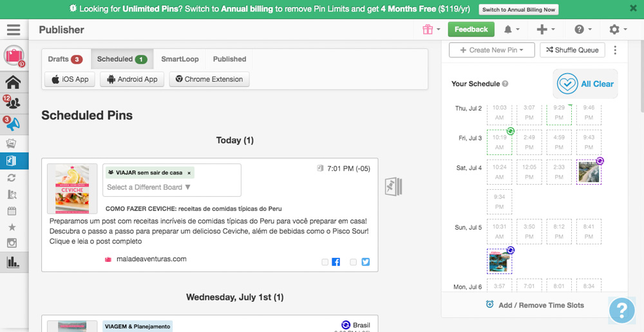Open the bar chart analytics icon
The height and width of the screenshot is (332, 644).
[x=12, y=262]
